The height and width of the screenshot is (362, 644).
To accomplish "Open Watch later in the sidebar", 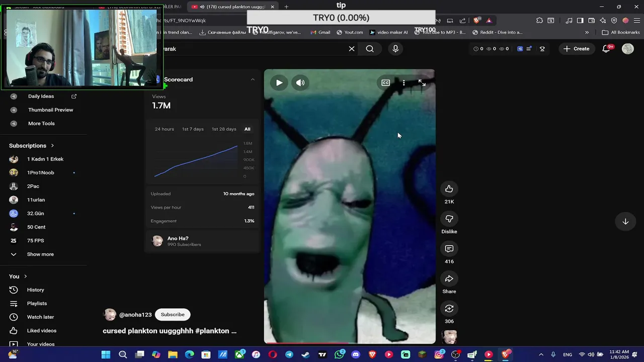I will 43,317.
